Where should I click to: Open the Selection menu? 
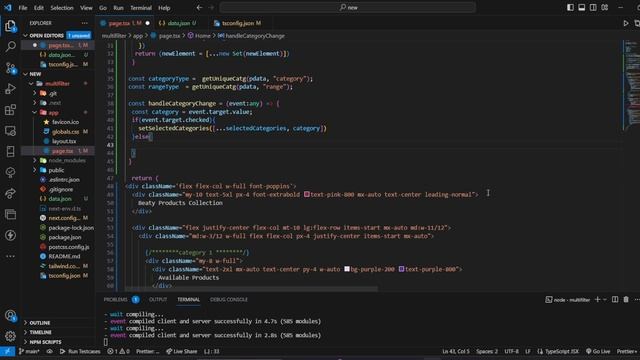62,8
